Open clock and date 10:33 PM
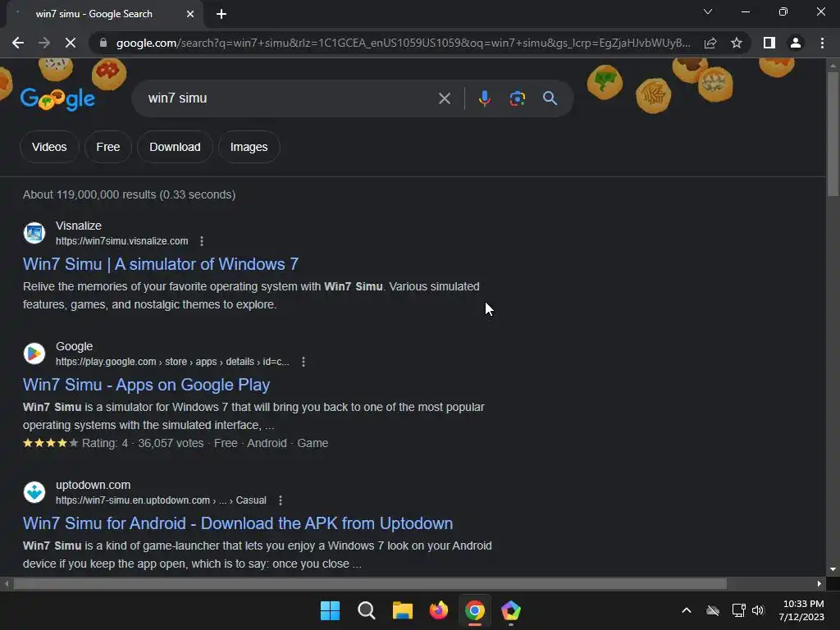 [x=801, y=610]
